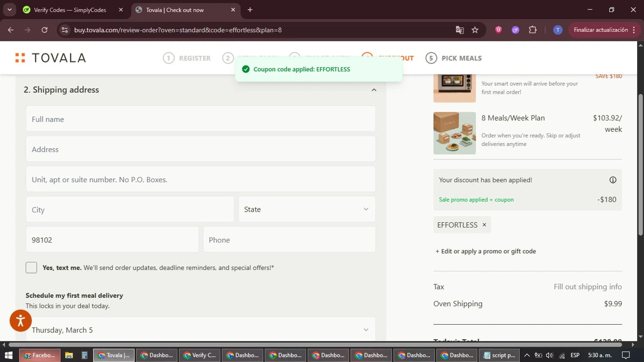Click the translate page icon

pos(460,30)
